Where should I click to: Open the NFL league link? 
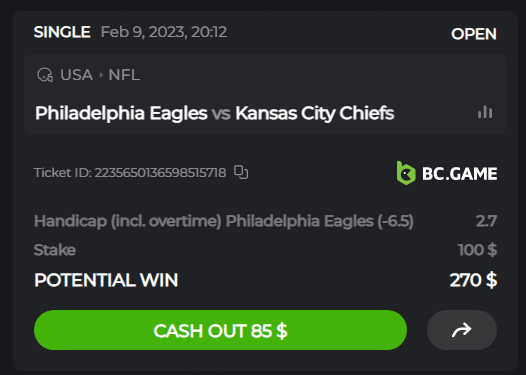tap(124, 75)
